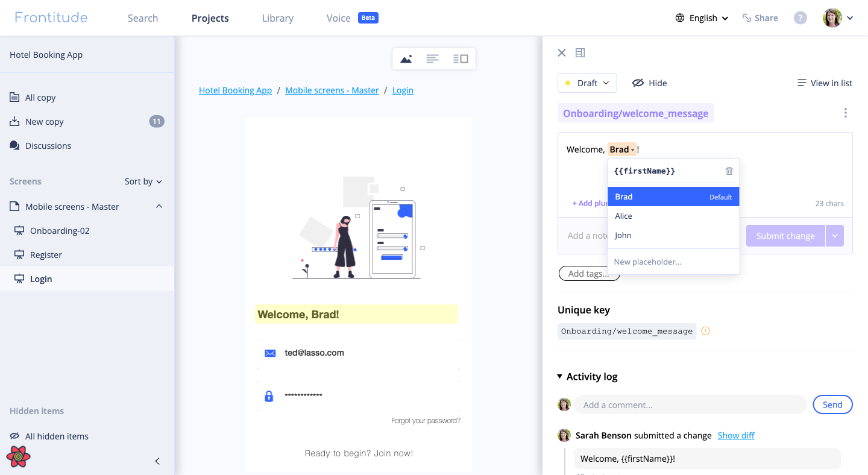Click the highlighted Welcome, Brad! text in mockup
Viewport: 868px width, 475px height.
(x=356, y=315)
